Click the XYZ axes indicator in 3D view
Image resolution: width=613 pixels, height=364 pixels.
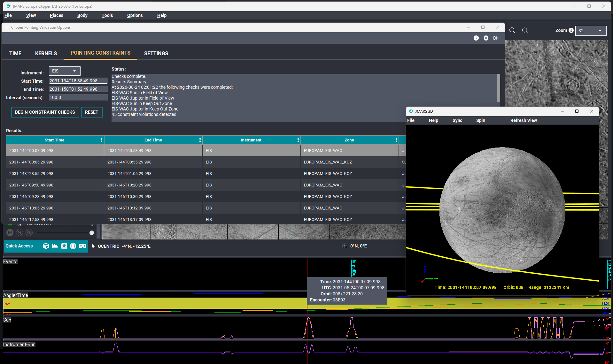429,275
